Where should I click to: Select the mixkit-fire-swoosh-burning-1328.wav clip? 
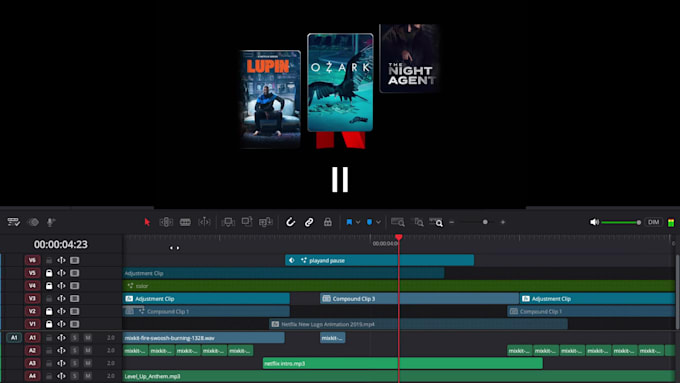click(x=204, y=337)
